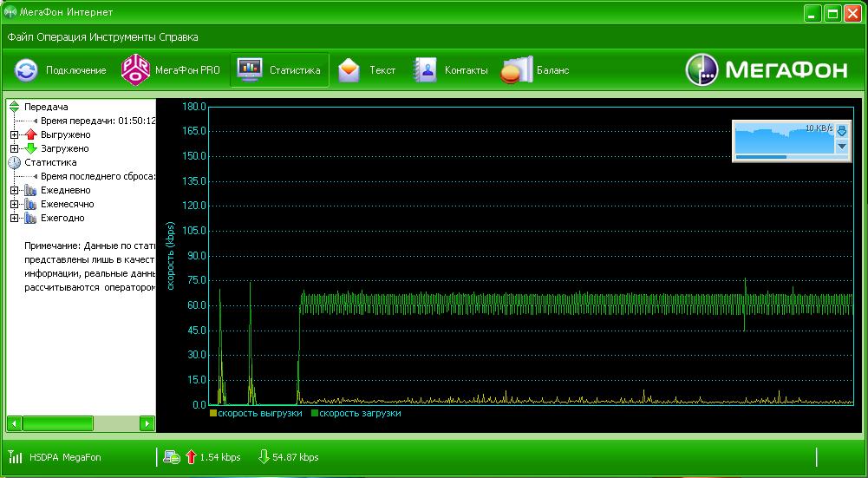Expand the Загружено tree node
The width and height of the screenshot is (868, 478).
14,148
